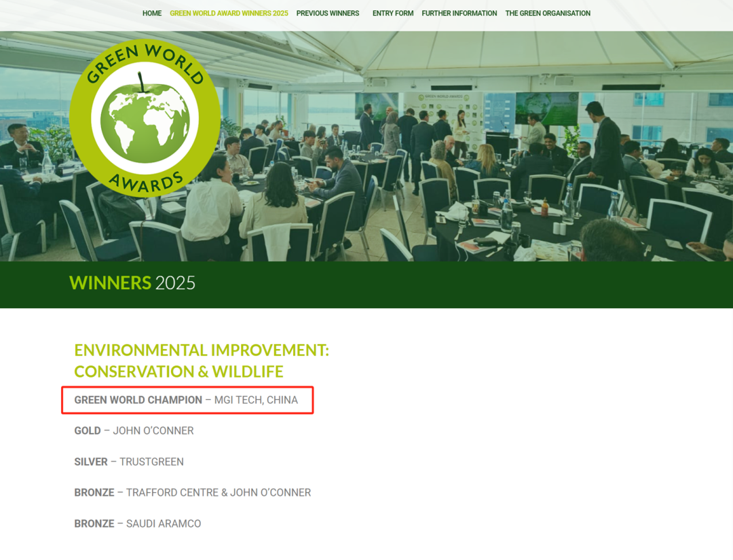The image size is (733, 560).
Task: Open the PREVIOUS WINNERS menu
Action: tap(328, 14)
